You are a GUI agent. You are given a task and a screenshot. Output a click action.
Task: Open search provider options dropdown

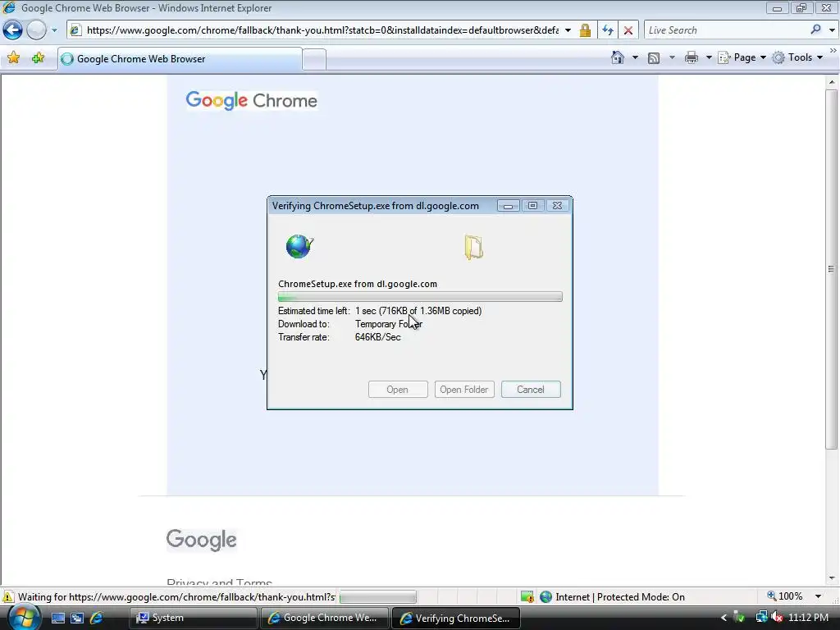coord(832,30)
